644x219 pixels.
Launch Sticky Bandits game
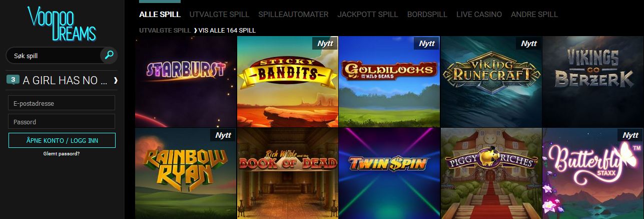pyautogui.click(x=287, y=82)
